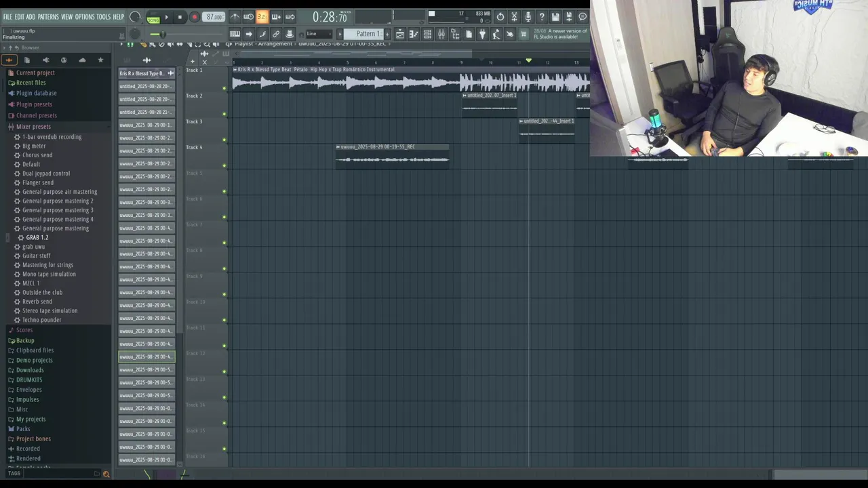This screenshot has height=488, width=868.
Task: Open the Piano roll icon
Action: point(414,34)
